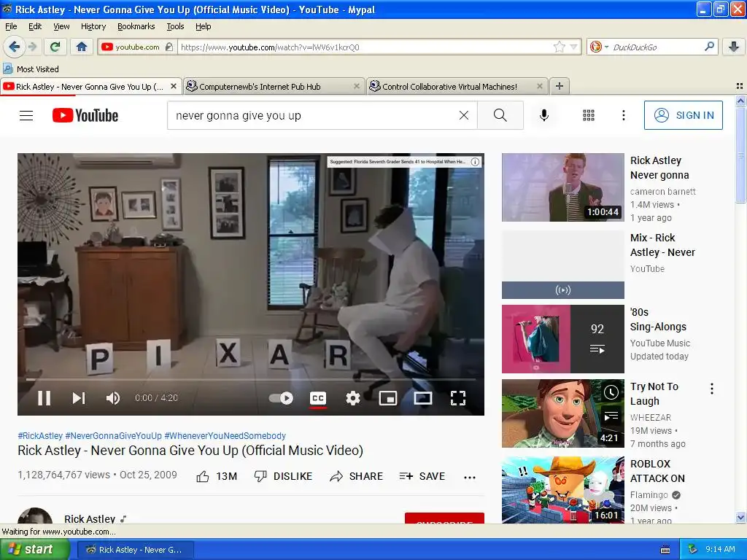Pause the video playback

[x=44, y=398]
